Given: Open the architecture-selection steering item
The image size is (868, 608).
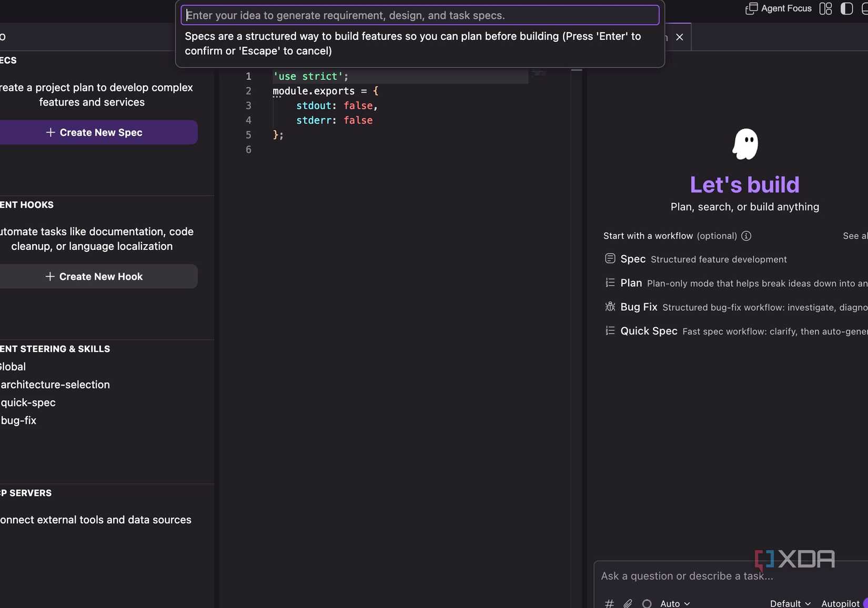Looking at the screenshot, I should [55, 384].
